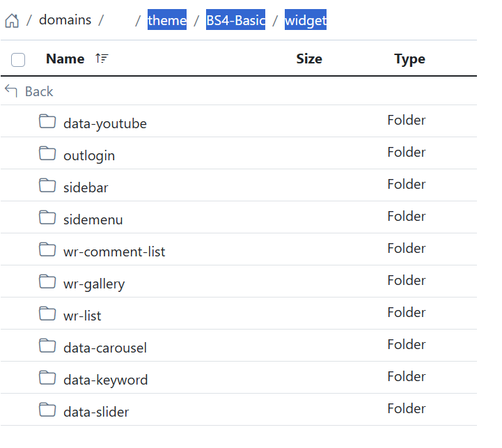Image resolution: width=502 pixels, height=448 pixels.
Task: Click the back arrow icon
Action: [10, 91]
